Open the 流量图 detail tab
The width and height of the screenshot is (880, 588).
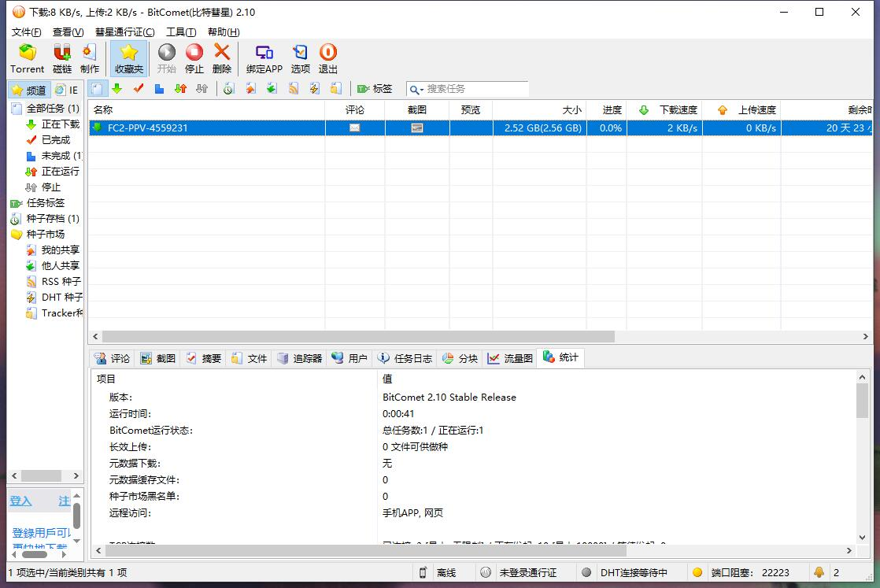[510, 358]
